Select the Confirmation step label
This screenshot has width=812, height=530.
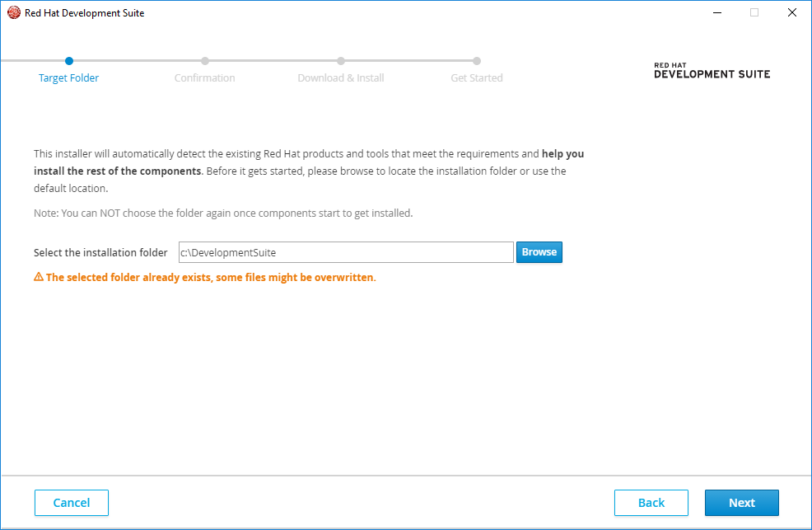(x=205, y=78)
